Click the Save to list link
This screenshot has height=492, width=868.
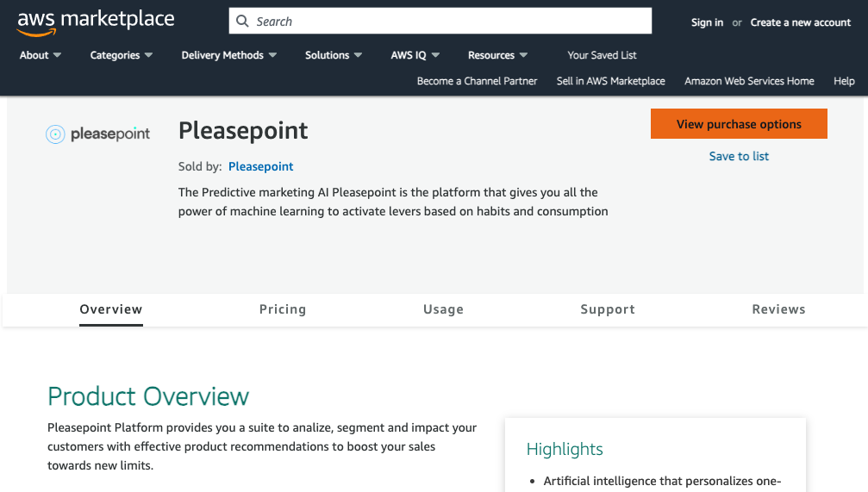(739, 156)
